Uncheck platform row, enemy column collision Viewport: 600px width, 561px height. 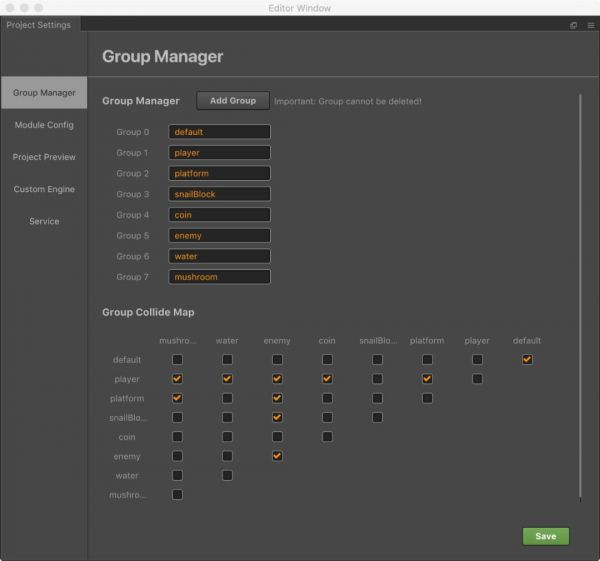coord(277,398)
